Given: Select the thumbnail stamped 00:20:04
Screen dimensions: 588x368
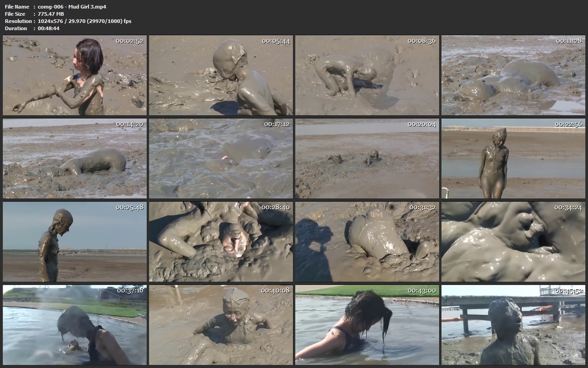Looking at the screenshot, I should [x=367, y=158].
